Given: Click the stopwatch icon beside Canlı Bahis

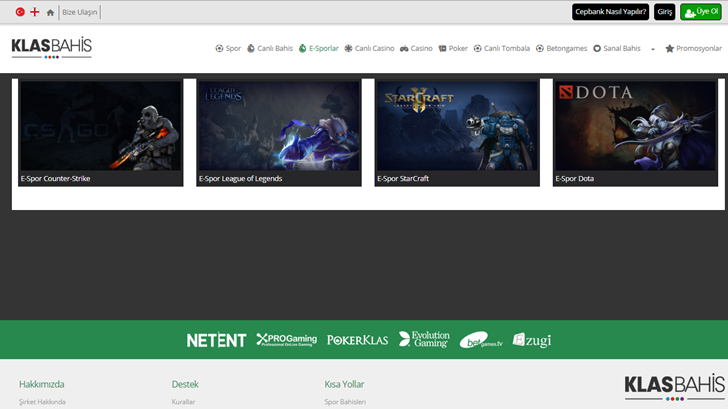Looking at the screenshot, I should click(251, 48).
